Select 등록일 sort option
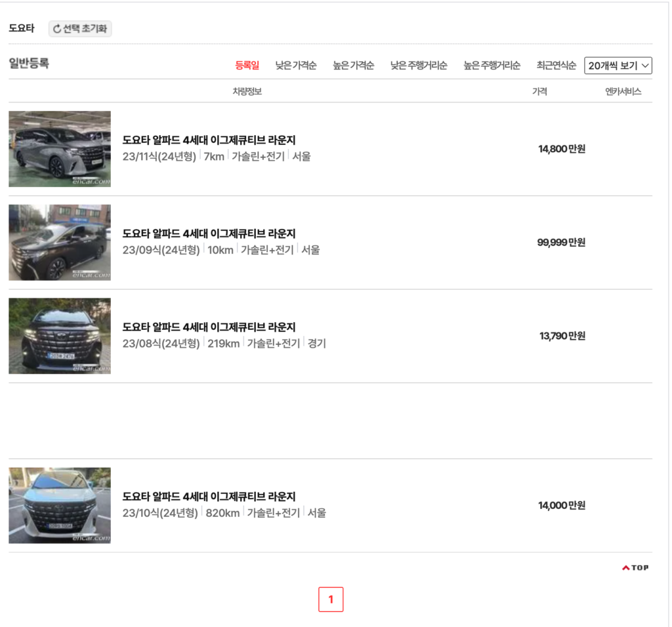 [245, 65]
